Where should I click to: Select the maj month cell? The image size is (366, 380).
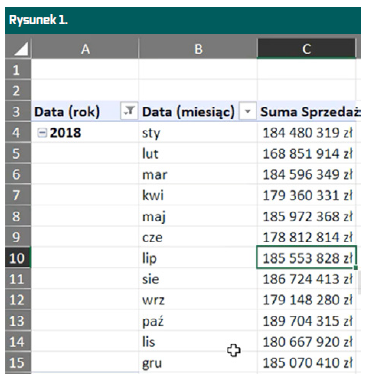pos(198,216)
